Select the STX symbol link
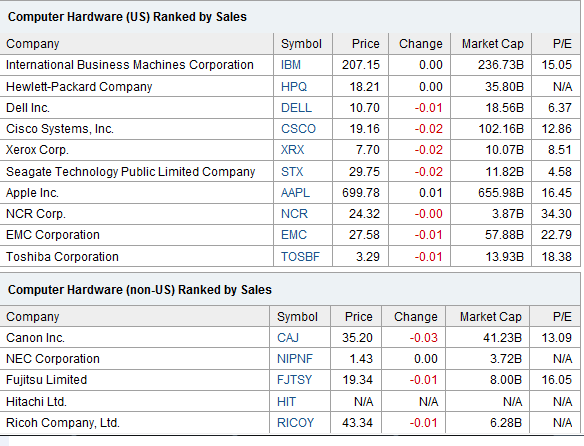Image resolution: width=584 pixels, height=446 pixels. tap(292, 172)
